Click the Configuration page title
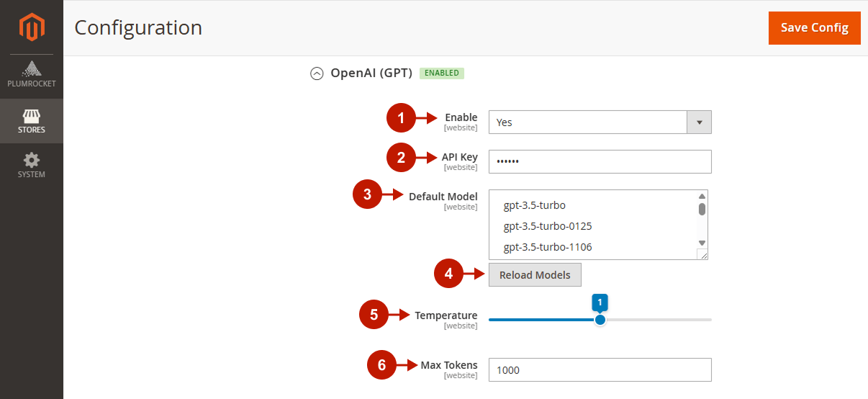The width and height of the screenshot is (868, 399). click(138, 27)
